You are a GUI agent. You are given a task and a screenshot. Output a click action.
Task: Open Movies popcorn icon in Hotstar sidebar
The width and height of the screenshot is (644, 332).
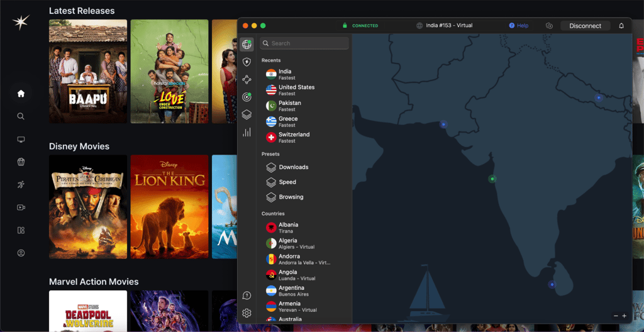21,162
